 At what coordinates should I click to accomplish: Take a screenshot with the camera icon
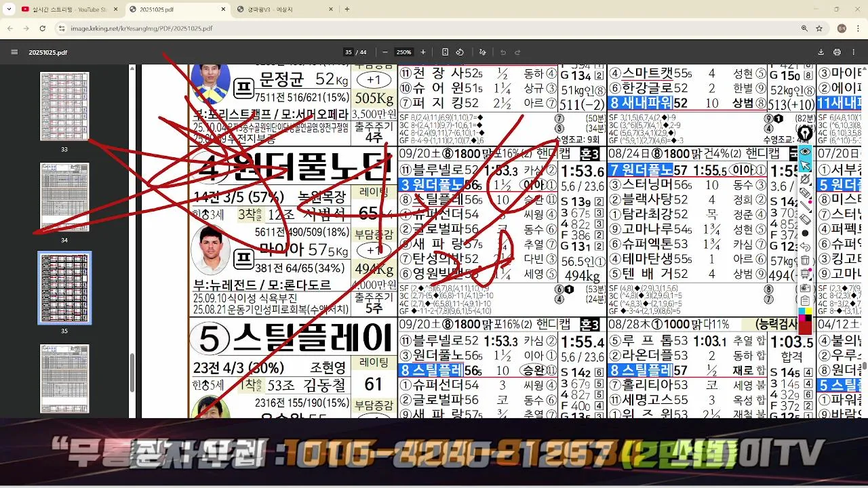805,287
